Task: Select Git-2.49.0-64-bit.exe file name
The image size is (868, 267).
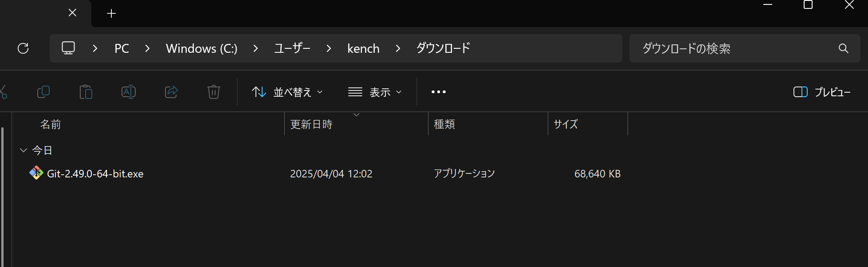Action: (95, 173)
